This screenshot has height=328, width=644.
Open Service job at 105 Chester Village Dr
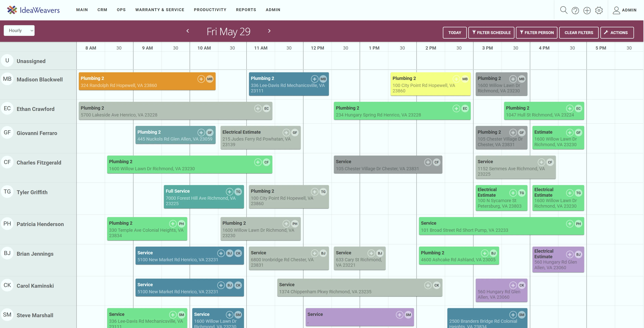pos(388,165)
